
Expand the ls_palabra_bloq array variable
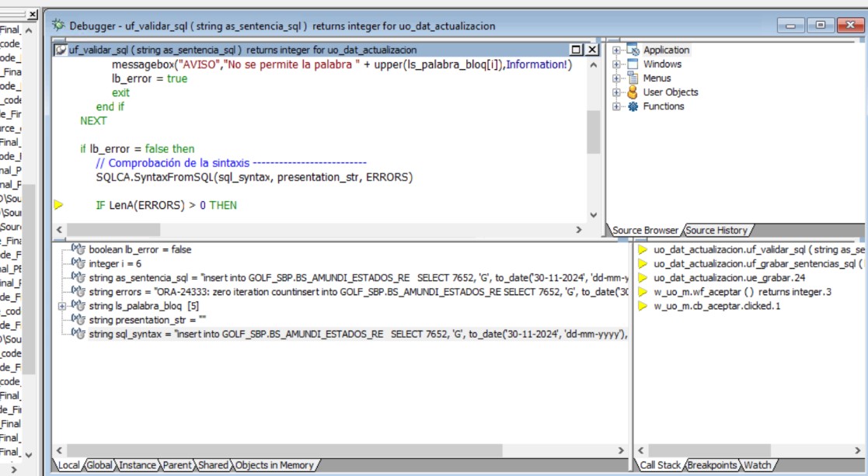pyautogui.click(x=62, y=306)
